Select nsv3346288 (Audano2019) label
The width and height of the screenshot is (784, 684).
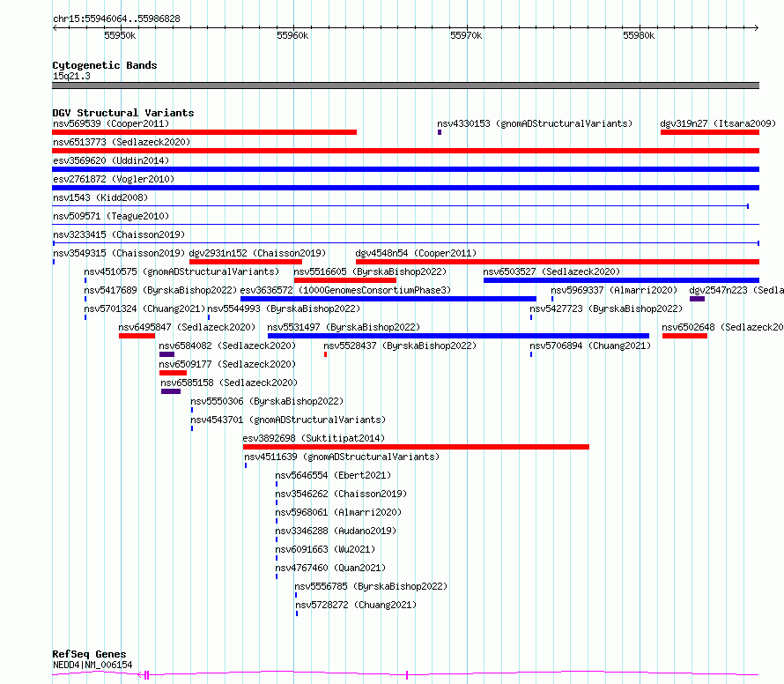click(x=336, y=531)
